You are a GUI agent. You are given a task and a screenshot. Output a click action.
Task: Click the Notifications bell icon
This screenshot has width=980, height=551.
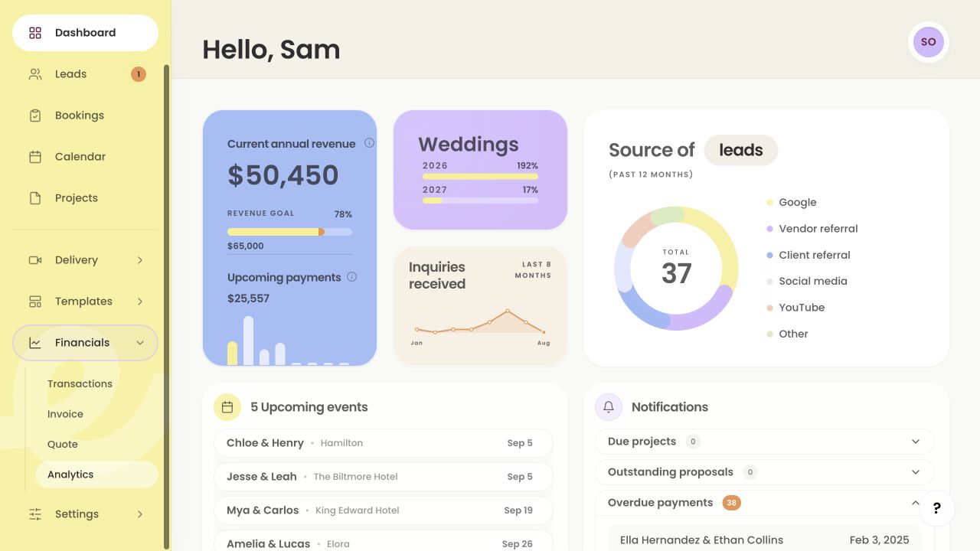click(x=609, y=407)
